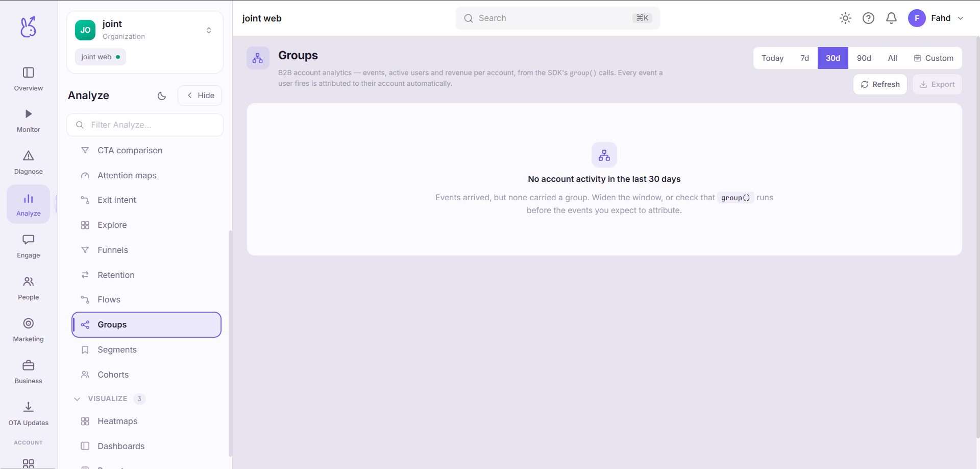Open the Diagnose section
This screenshot has height=469, width=980.
pyautogui.click(x=29, y=163)
